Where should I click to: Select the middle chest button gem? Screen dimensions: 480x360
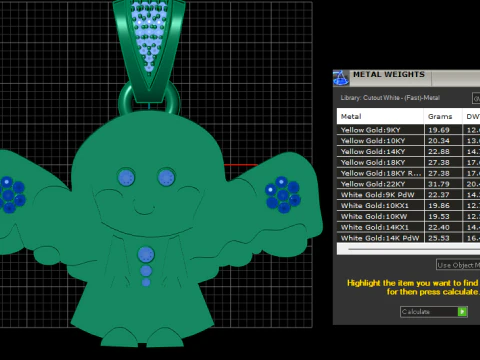[146, 271]
